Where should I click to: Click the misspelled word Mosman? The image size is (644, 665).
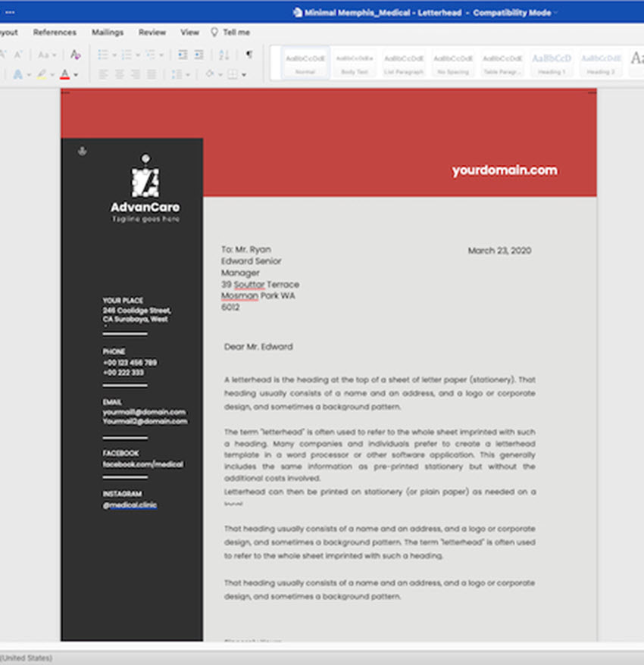click(x=239, y=295)
